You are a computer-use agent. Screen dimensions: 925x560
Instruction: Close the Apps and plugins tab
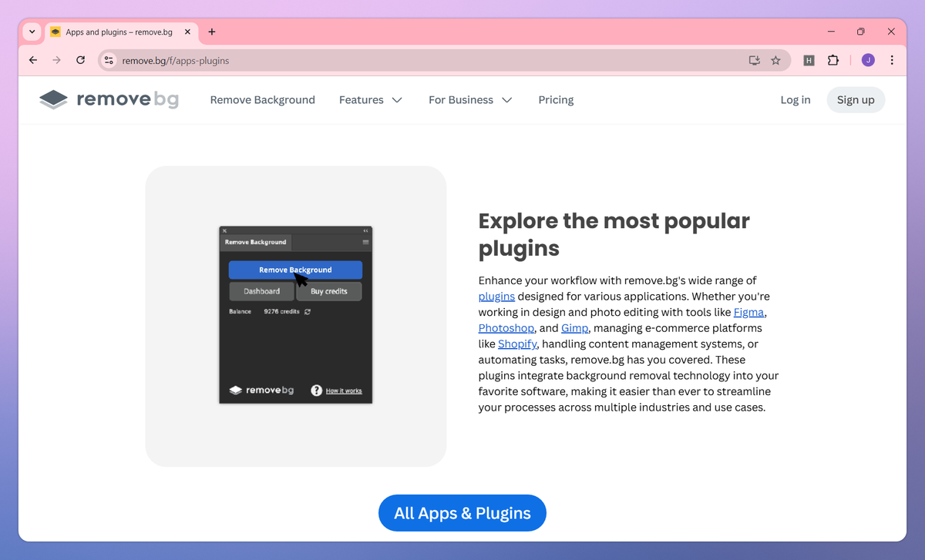pyautogui.click(x=187, y=32)
